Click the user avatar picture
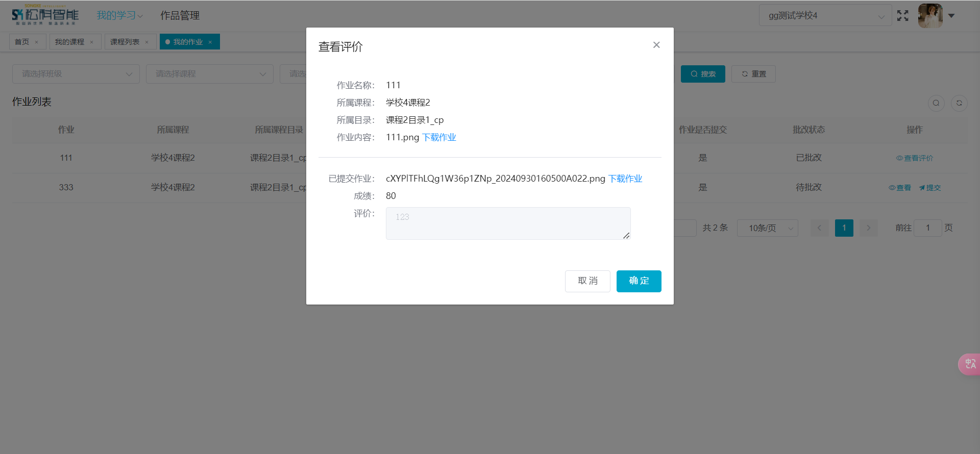980x454 pixels. click(930, 16)
